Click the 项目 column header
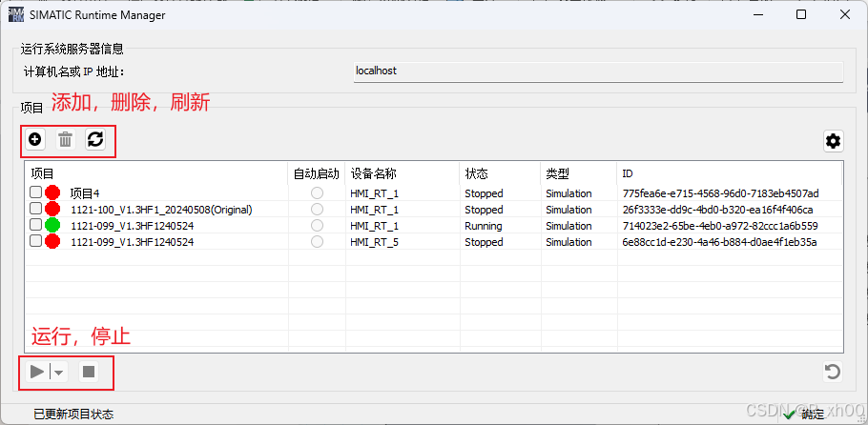Image resolution: width=868 pixels, height=425 pixels. tap(156, 173)
